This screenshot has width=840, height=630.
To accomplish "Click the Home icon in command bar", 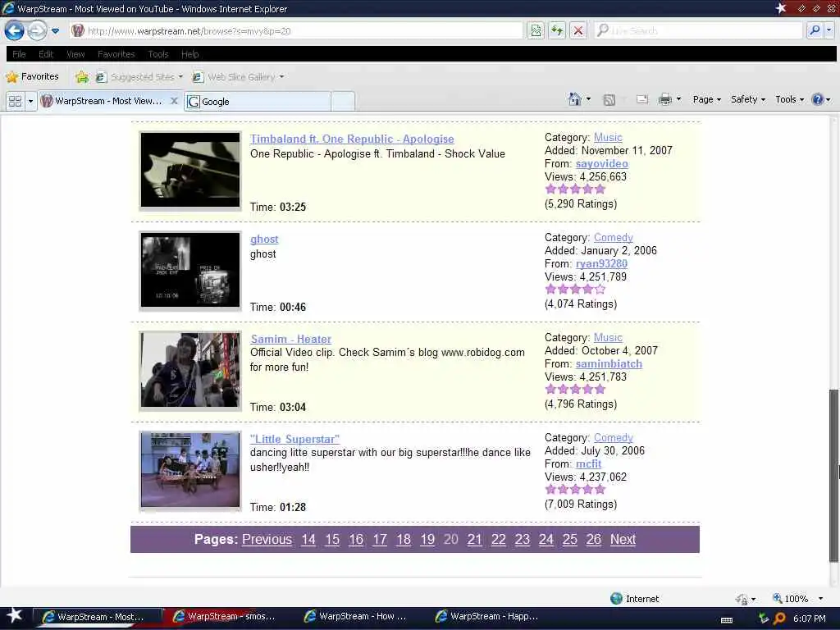I will point(575,99).
